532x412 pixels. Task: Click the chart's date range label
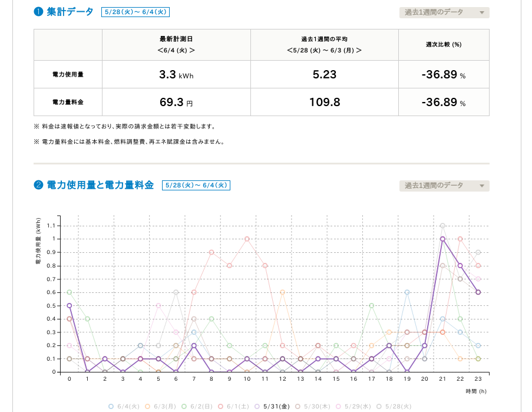(x=197, y=184)
